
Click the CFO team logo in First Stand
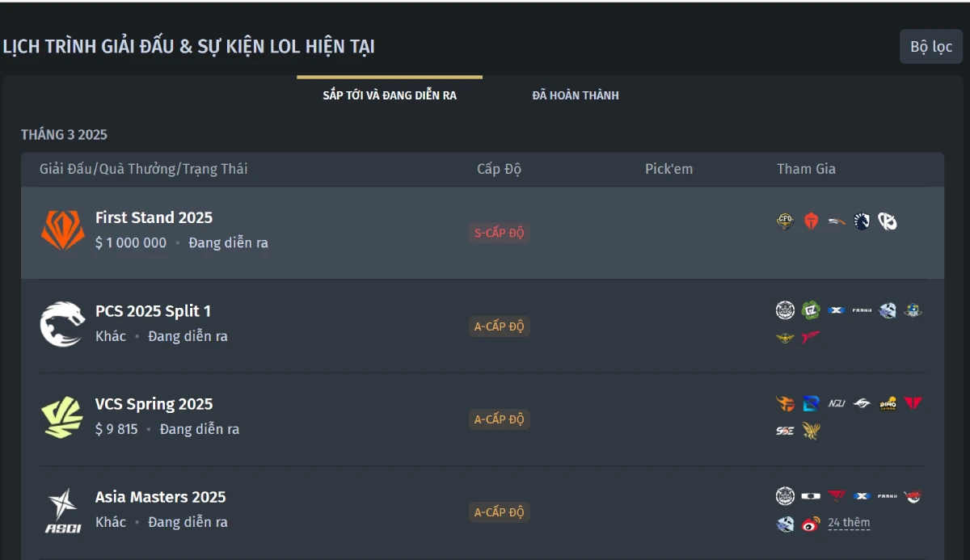click(x=785, y=221)
